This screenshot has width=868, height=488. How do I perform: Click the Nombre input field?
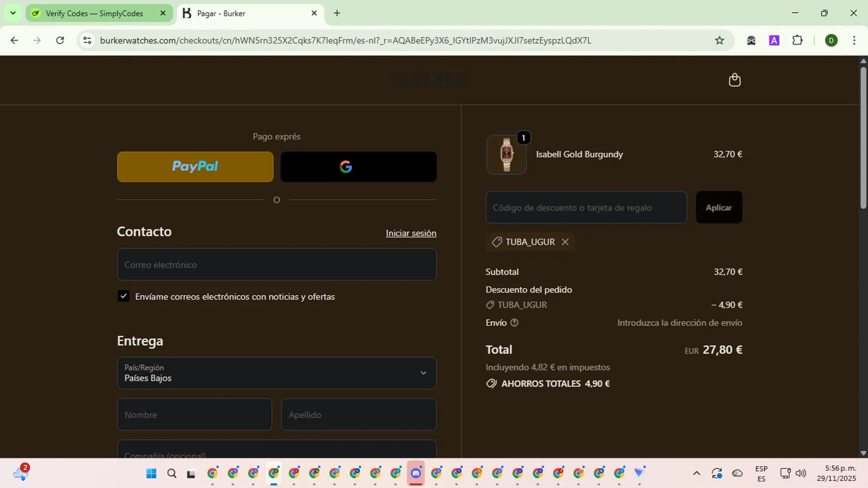tap(194, 414)
